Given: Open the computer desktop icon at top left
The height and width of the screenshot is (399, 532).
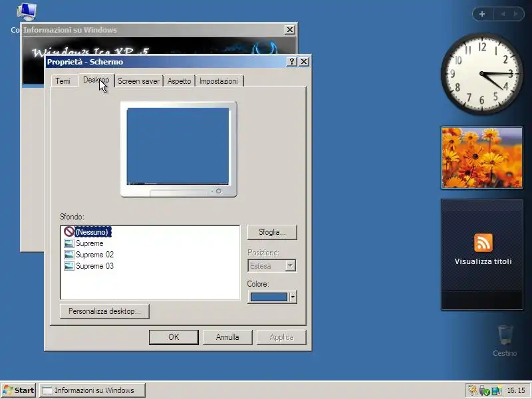Looking at the screenshot, I should (27, 11).
